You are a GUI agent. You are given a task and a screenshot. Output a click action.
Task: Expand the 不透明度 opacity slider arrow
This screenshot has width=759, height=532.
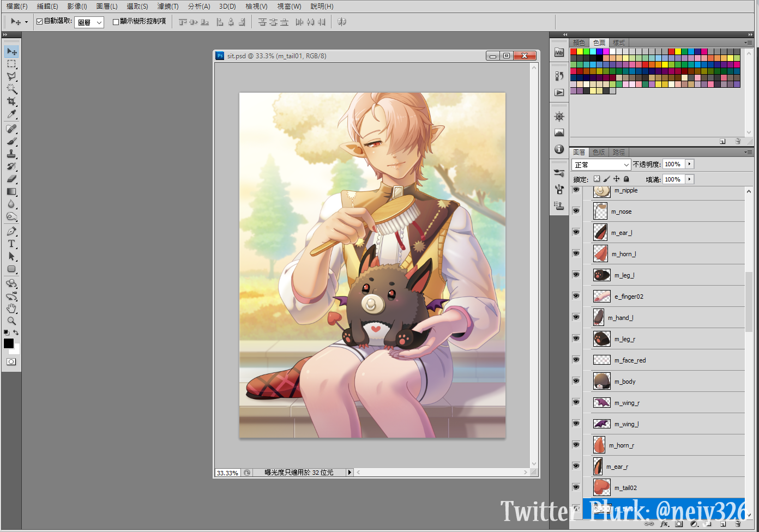pos(689,164)
